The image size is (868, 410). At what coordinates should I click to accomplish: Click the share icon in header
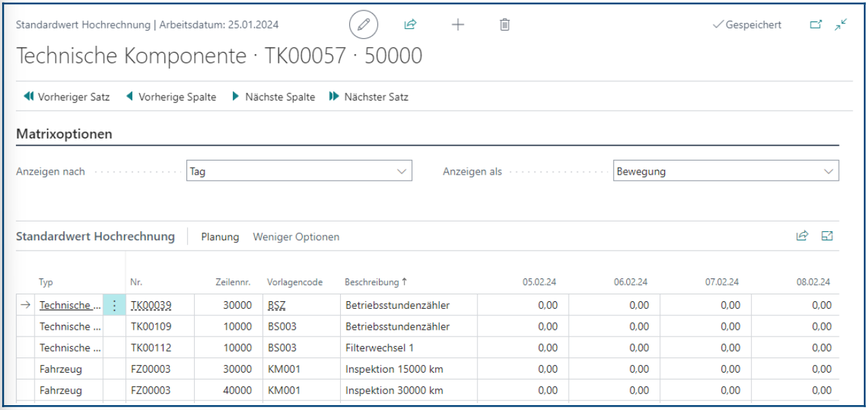410,24
